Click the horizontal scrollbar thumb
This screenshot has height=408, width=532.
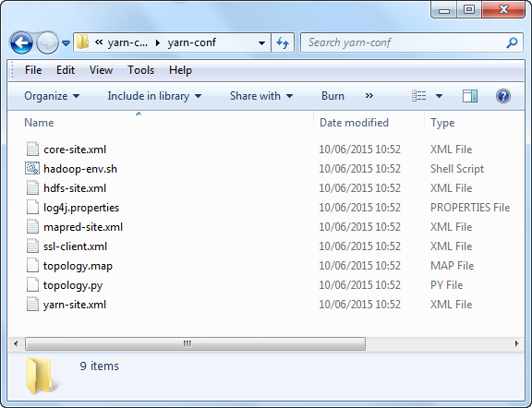195,343
